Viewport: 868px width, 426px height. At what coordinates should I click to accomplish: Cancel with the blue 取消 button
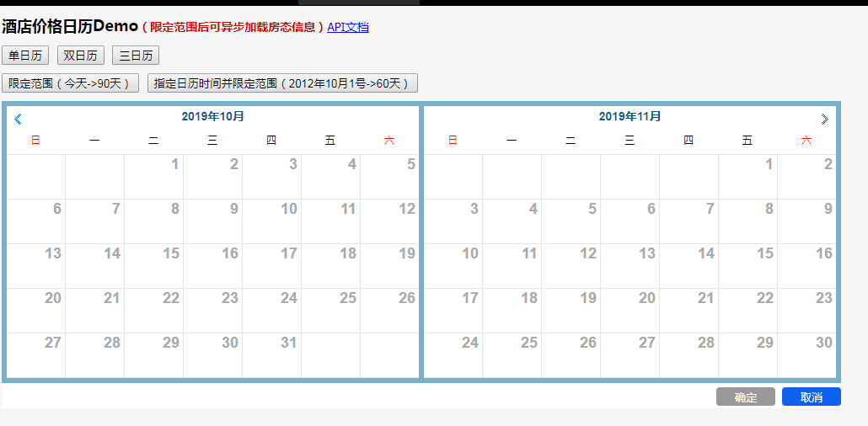click(x=811, y=397)
